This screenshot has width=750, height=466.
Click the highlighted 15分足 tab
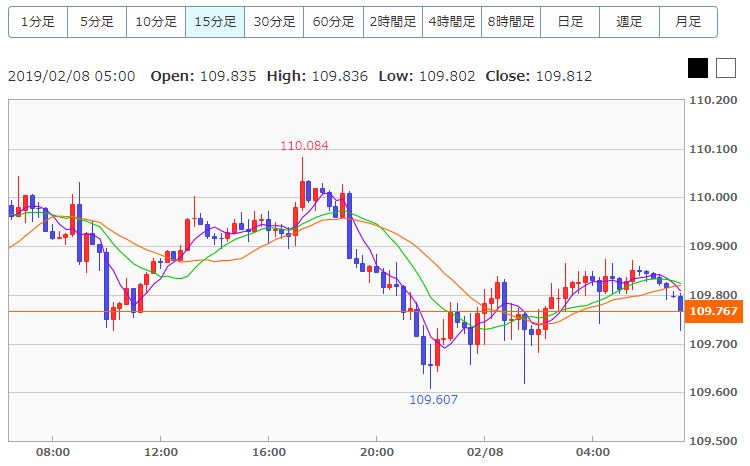pyautogui.click(x=215, y=22)
